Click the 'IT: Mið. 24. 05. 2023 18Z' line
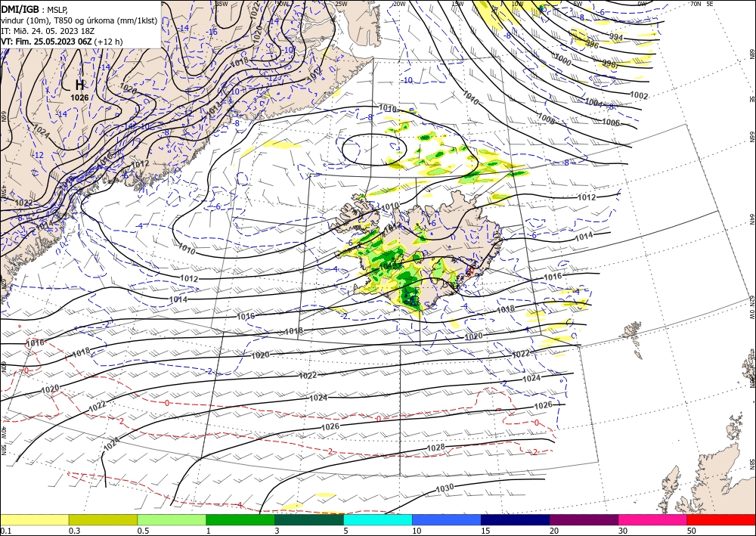756x536 pixels. click(x=48, y=31)
